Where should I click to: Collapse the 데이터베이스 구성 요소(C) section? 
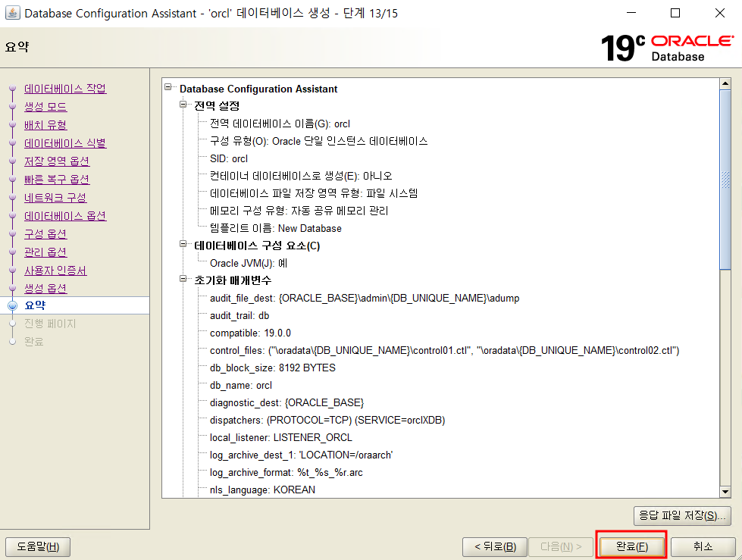(x=183, y=244)
